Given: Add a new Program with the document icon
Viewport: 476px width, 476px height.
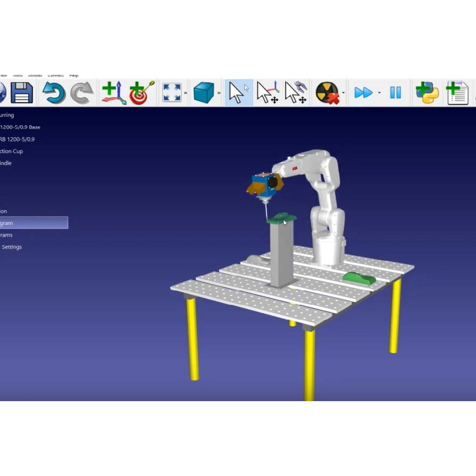Looking at the screenshot, I should pos(456,92).
